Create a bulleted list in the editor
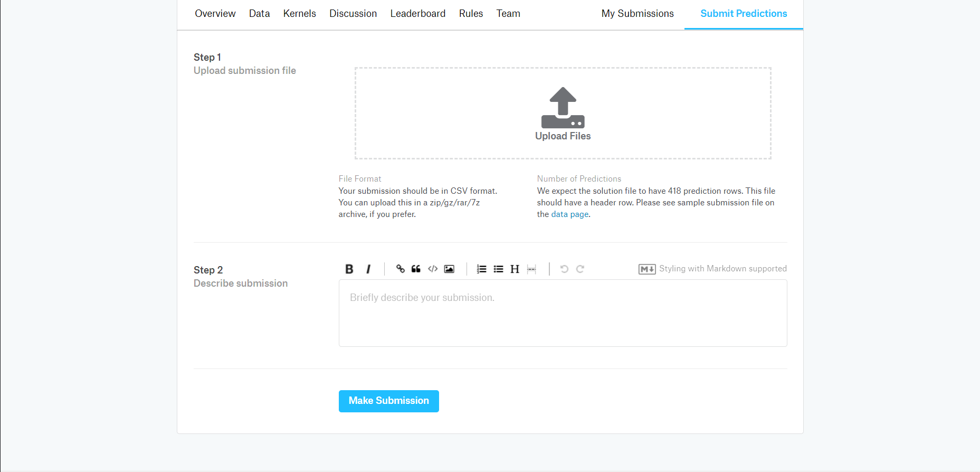The width and height of the screenshot is (980, 472). tap(498, 269)
